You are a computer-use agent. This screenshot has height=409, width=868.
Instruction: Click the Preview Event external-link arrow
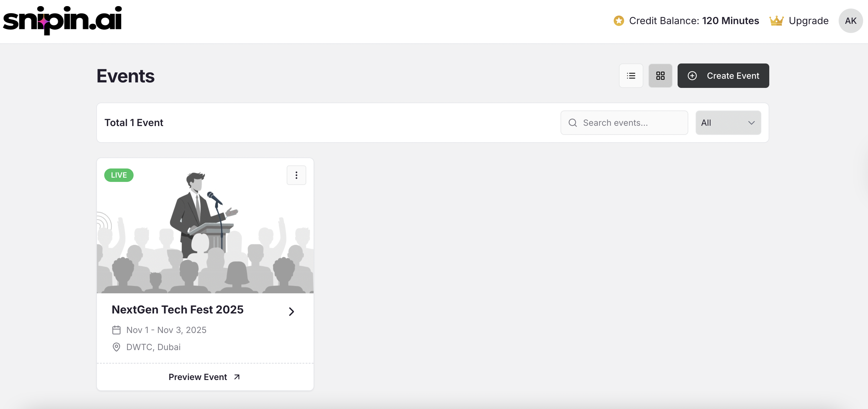236,377
